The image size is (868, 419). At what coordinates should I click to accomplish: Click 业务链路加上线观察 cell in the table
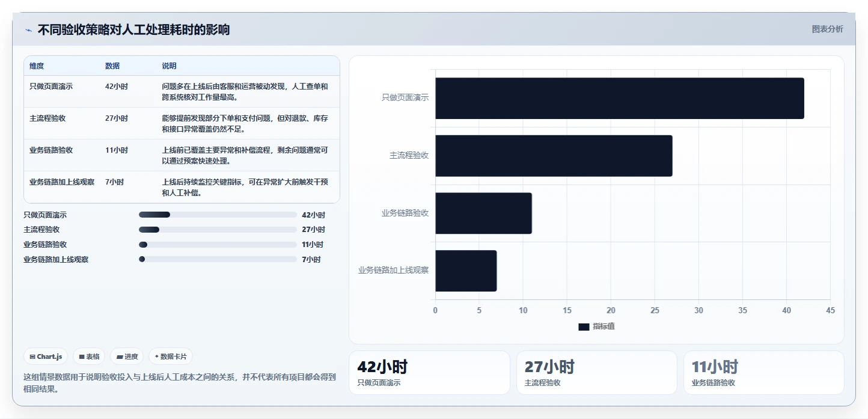click(62, 182)
